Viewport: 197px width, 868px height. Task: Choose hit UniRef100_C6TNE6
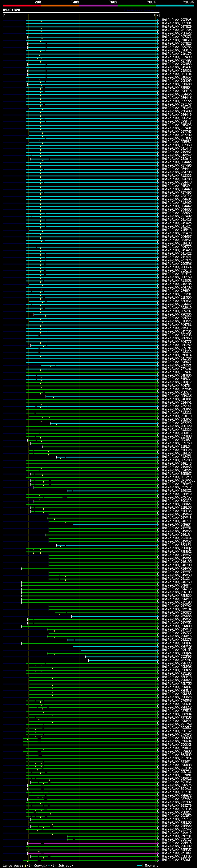176,43
